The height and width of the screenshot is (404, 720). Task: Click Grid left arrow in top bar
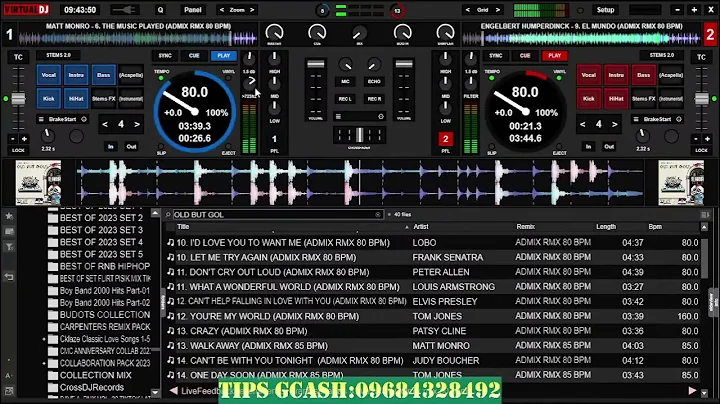pyautogui.click(x=467, y=10)
